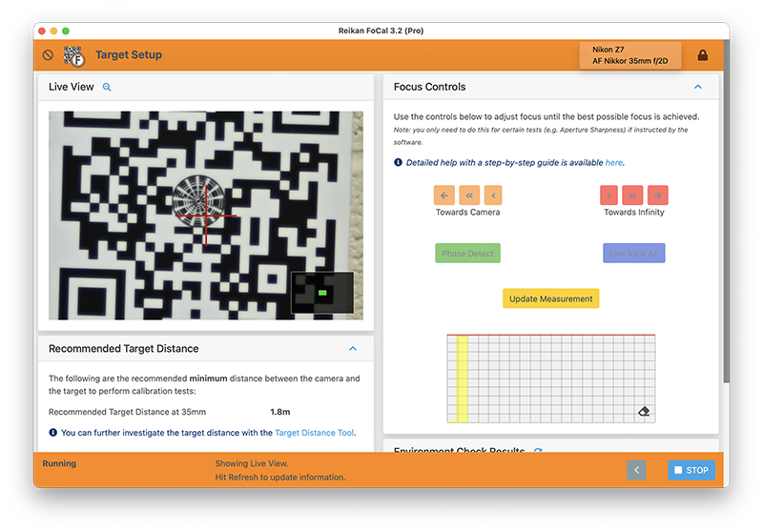Open the Target Distance Tool link
This screenshot has height=532, width=763.
tap(315, 432)
